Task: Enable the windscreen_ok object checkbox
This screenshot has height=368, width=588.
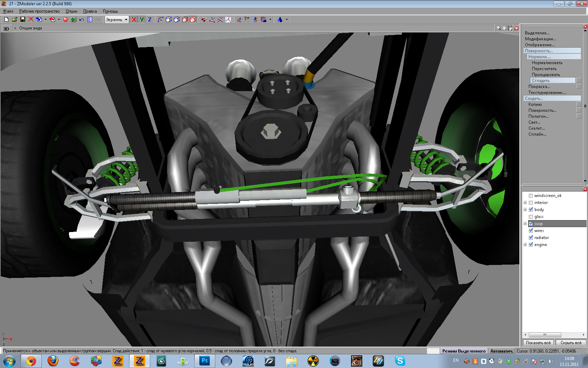Action: tap(531, 196)
